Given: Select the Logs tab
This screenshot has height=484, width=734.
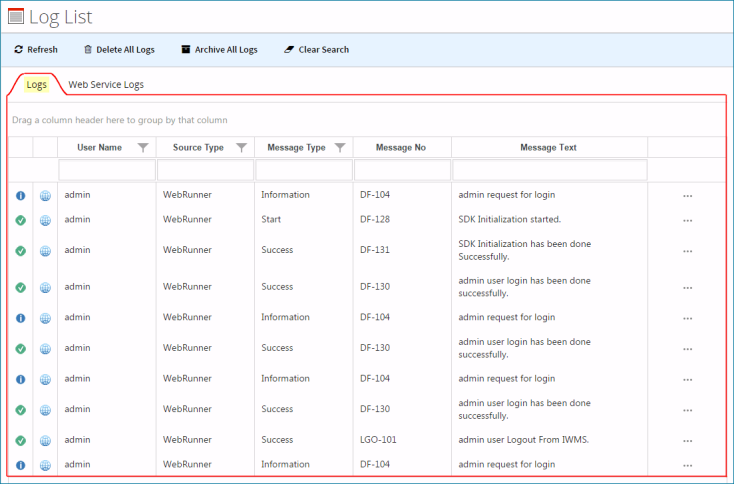Looking at the screenshot, I should pyautogui.click(x=37, y=85).
